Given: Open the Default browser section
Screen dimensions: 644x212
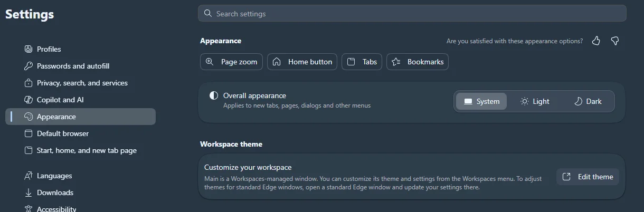Looking at the screenshot, I should pos(80,133).
